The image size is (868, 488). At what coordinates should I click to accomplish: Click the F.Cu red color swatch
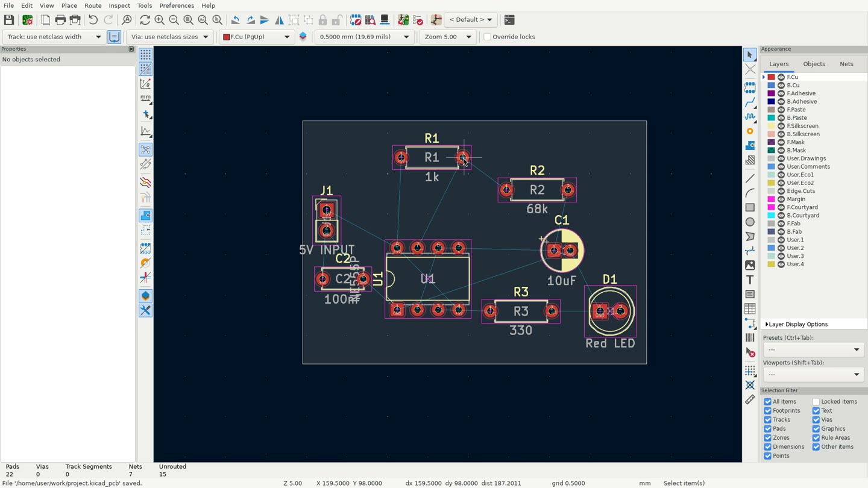tap(771, 77)
